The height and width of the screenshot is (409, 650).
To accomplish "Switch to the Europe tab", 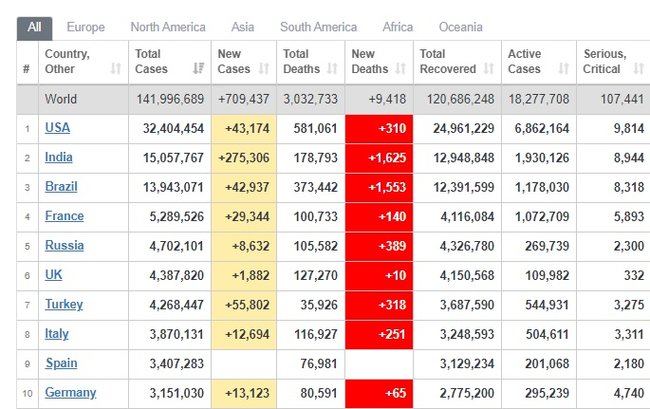I will [x=85, y=27].
